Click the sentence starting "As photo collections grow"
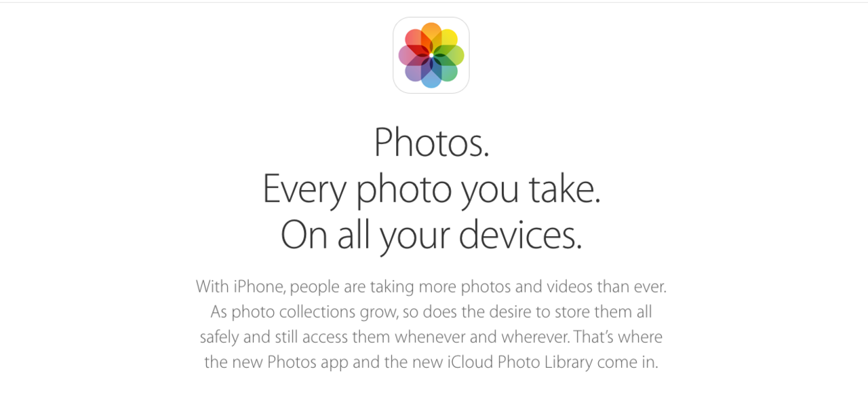 coord(431,312)
